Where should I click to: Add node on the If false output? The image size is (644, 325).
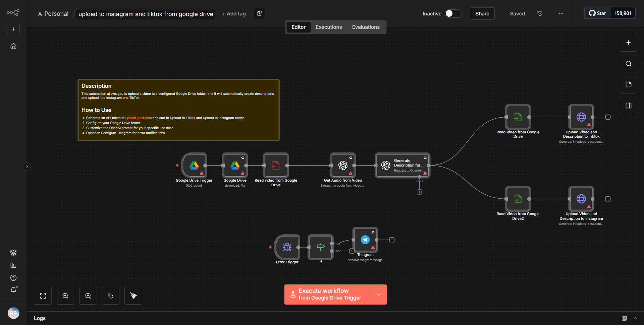tap(352, 251)
